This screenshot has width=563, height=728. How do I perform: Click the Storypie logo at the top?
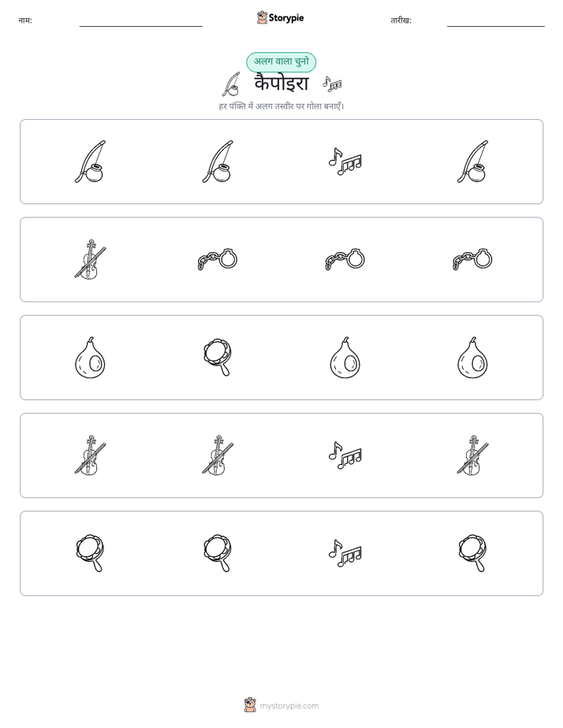tap(280, 17)
